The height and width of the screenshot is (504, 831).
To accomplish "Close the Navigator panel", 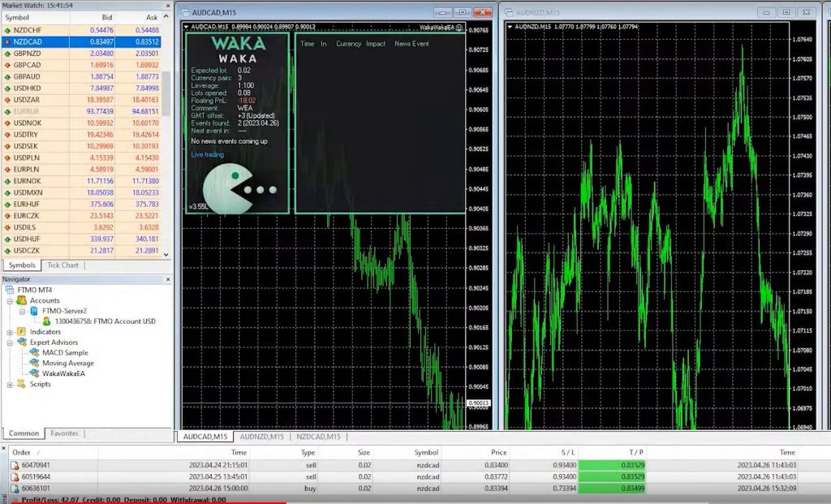I will coord(168,279).
